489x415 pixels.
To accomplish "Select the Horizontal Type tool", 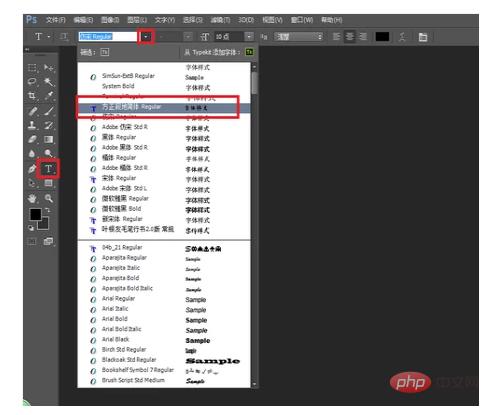I will [x=49, y=169].
